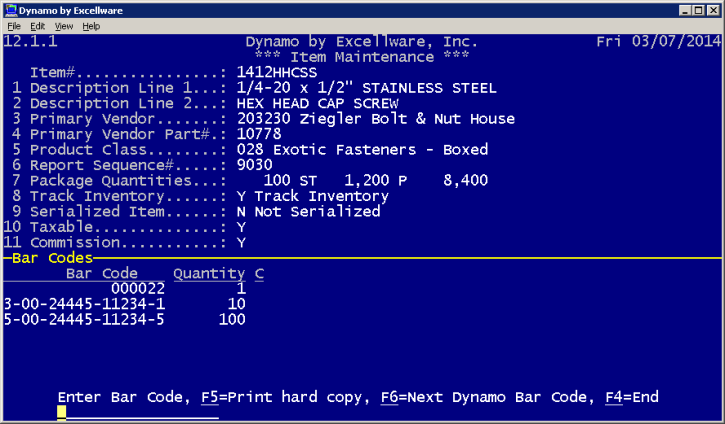Image resolution: width=725 pixels, height=424 pixels.
Task: Click F4=End option
Action: point(632,397)
